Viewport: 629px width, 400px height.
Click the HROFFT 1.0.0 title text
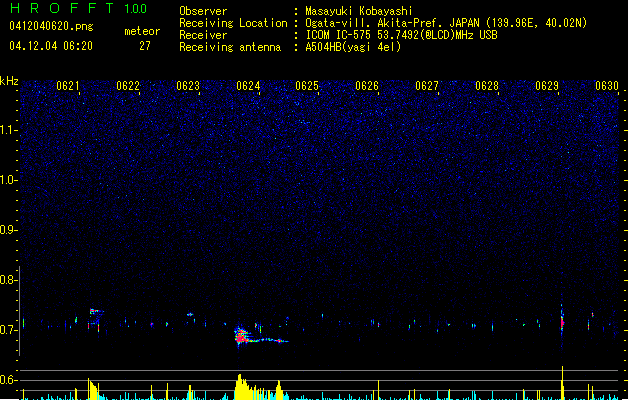(x=79, y=8)
